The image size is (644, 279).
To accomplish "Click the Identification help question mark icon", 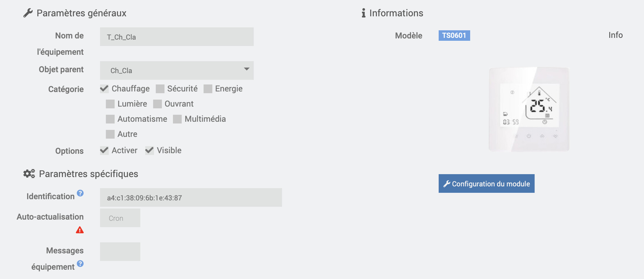I will click(80, 193).
